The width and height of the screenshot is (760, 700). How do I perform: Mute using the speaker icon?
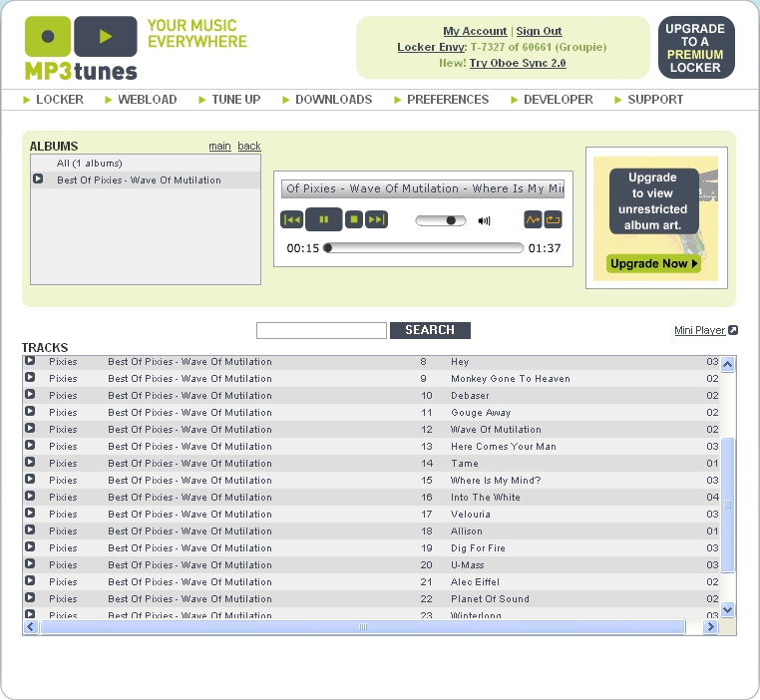[484, 221]
